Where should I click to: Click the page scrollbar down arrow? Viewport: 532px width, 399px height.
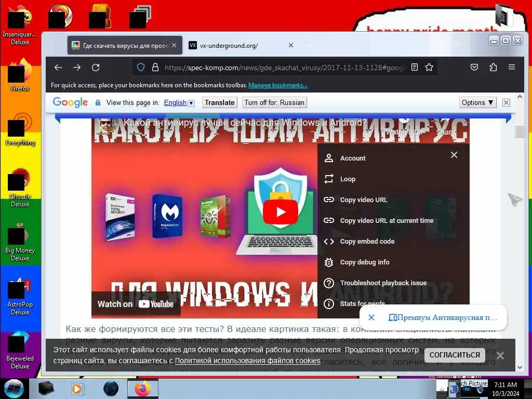520,367
